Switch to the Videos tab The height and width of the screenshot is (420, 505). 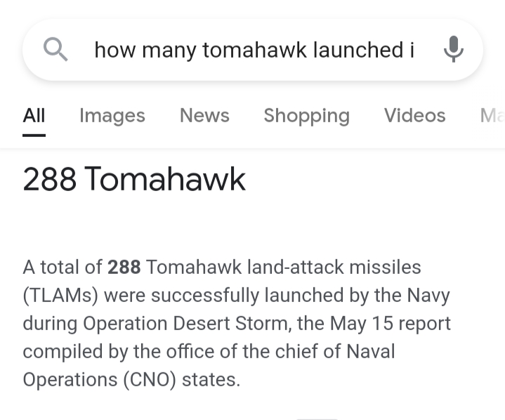coord(414,115)
